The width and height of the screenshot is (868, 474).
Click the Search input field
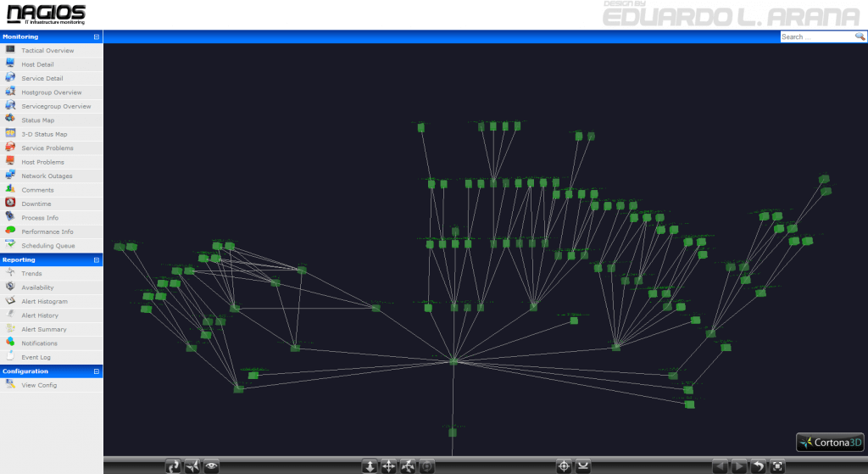817,36
